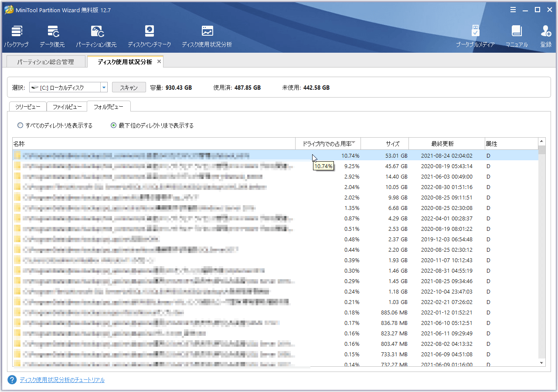This screenshot has height=392, width=558.
Task: Switch to the ツリービュー tab
Action: (28, 107)
